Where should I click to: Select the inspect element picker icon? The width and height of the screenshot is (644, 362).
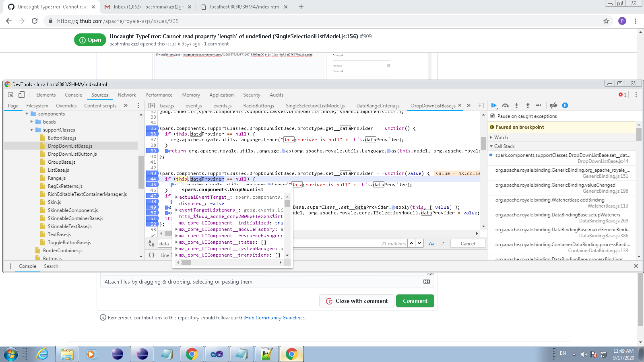point(10,95)
